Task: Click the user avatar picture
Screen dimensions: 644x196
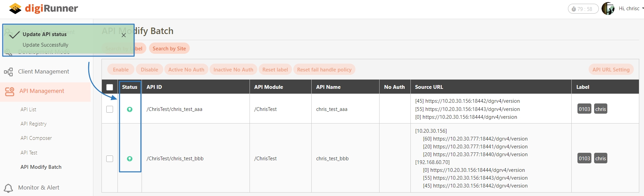Action: pos(608,9)
